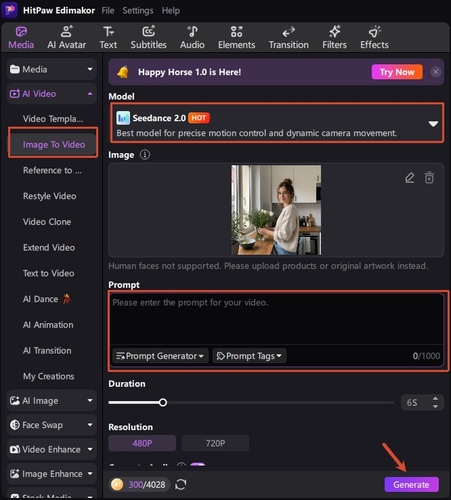Image resolution: width=451 pixels, height=500 pixels.
Task: Open the Elements tab
Action: pyautogui.click(x=236, y=37)
